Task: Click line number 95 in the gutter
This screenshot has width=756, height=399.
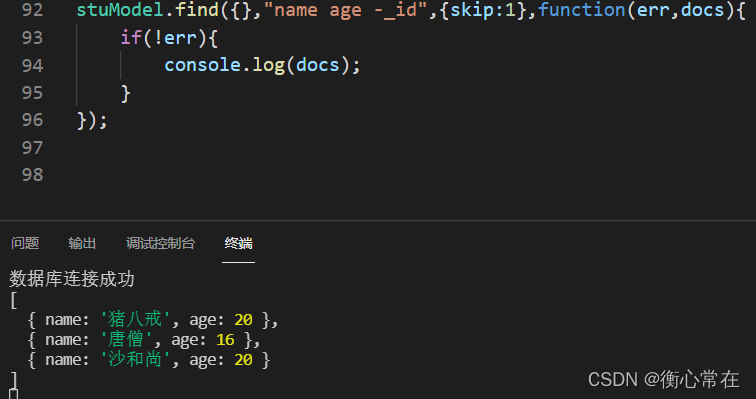Action: (32, 93)
